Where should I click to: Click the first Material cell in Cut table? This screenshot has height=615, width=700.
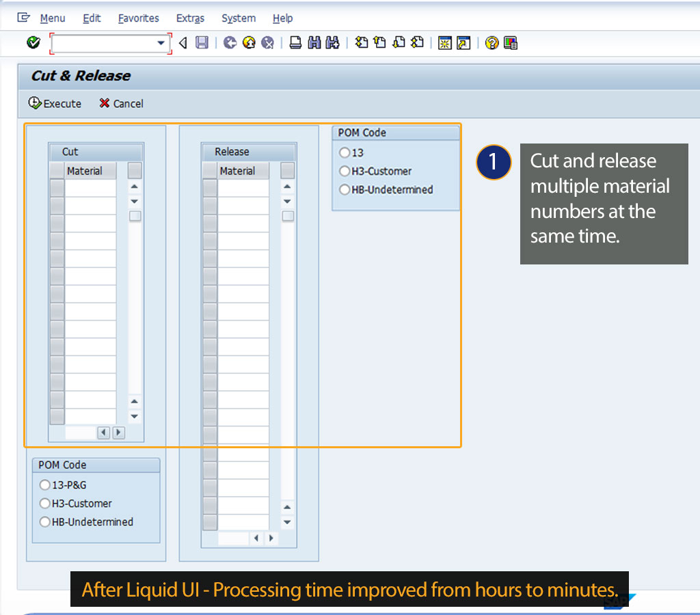90,188
